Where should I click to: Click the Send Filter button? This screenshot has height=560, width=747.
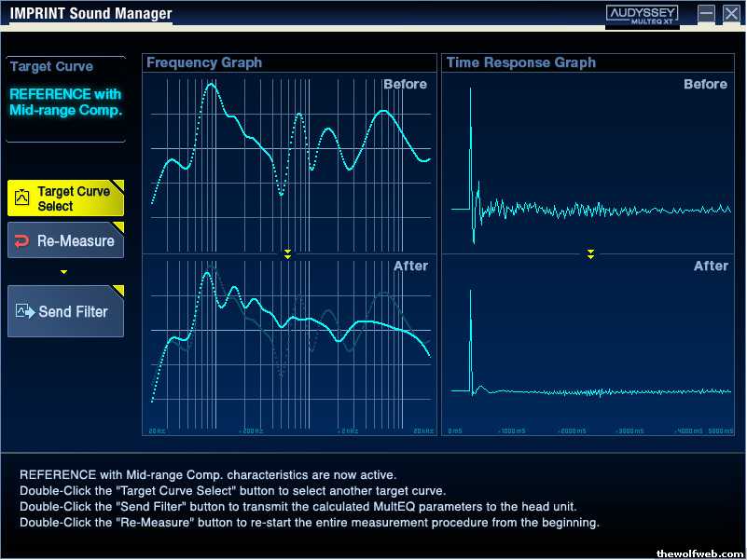click(65, 311)
